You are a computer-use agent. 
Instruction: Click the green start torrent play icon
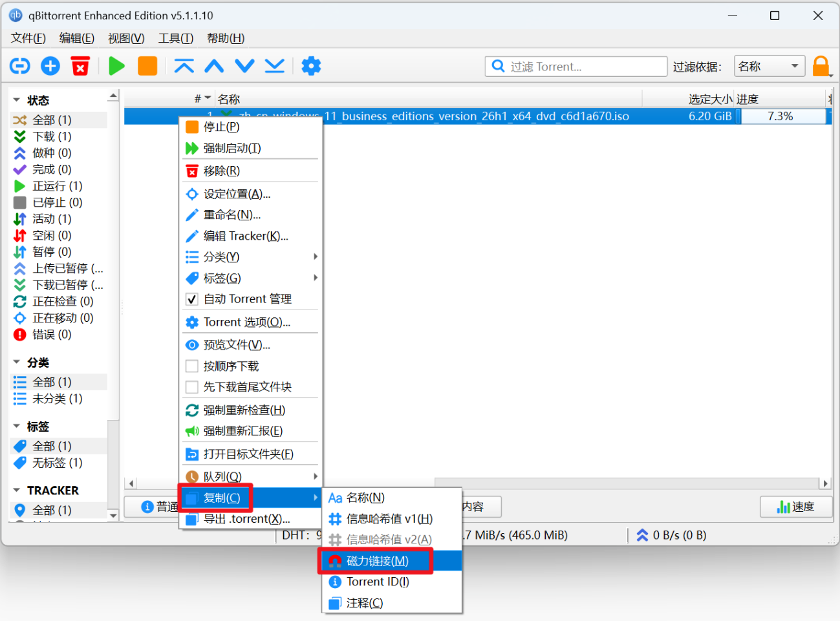117,66
